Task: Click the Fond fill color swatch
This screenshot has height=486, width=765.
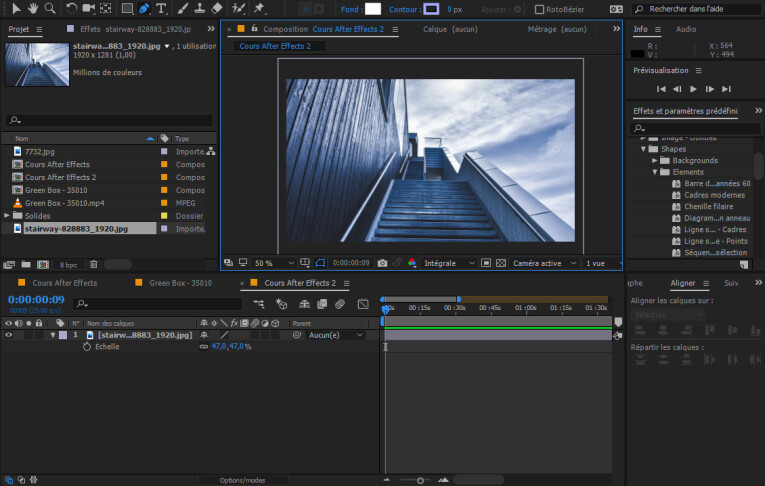Action: tap(373, 9)
